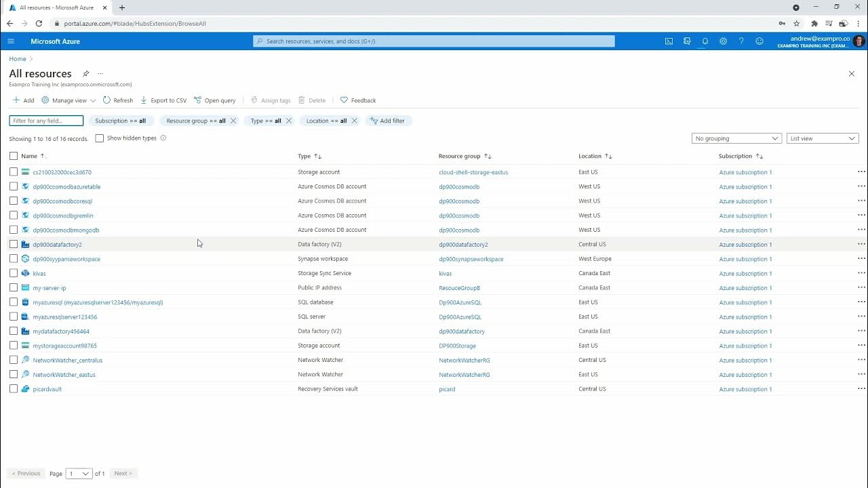Open the notifications bell
The width and height of the screenshot is (868, 488).
coord(705,41)
